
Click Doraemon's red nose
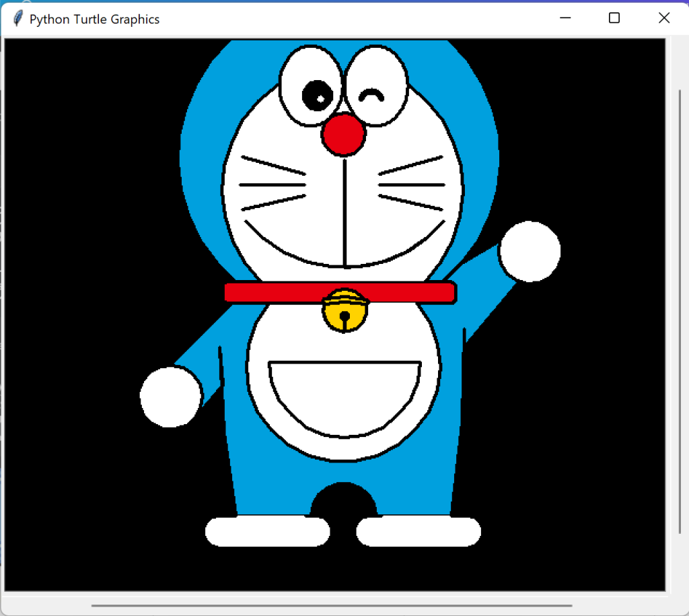[x=343, y=135]
